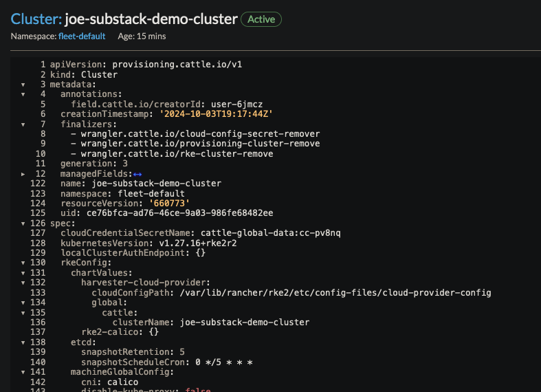
Task: Click line number 125 in the gutter
Action: point(37,213)
